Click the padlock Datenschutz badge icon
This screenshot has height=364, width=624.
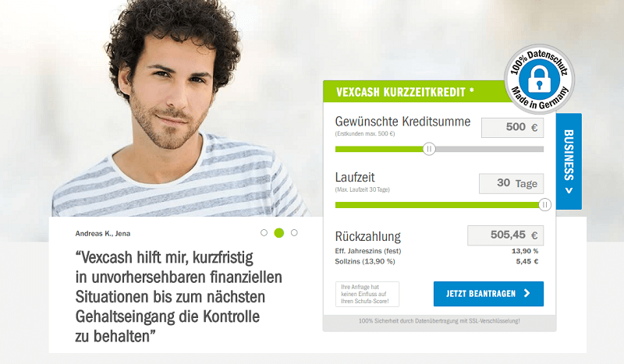tap(539, 80)
